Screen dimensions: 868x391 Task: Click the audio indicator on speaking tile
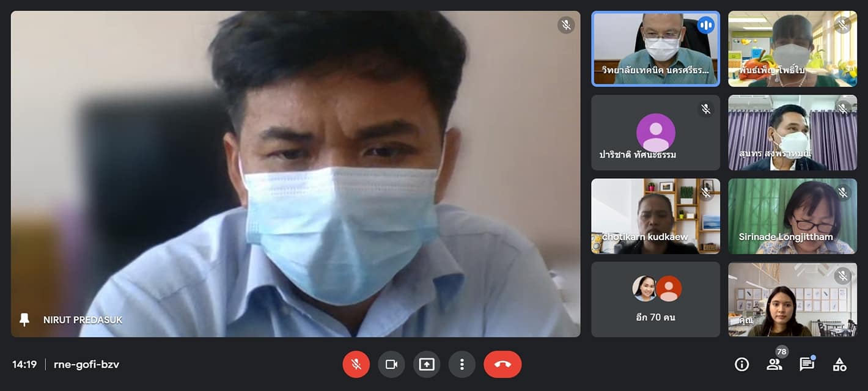point(705,25)
